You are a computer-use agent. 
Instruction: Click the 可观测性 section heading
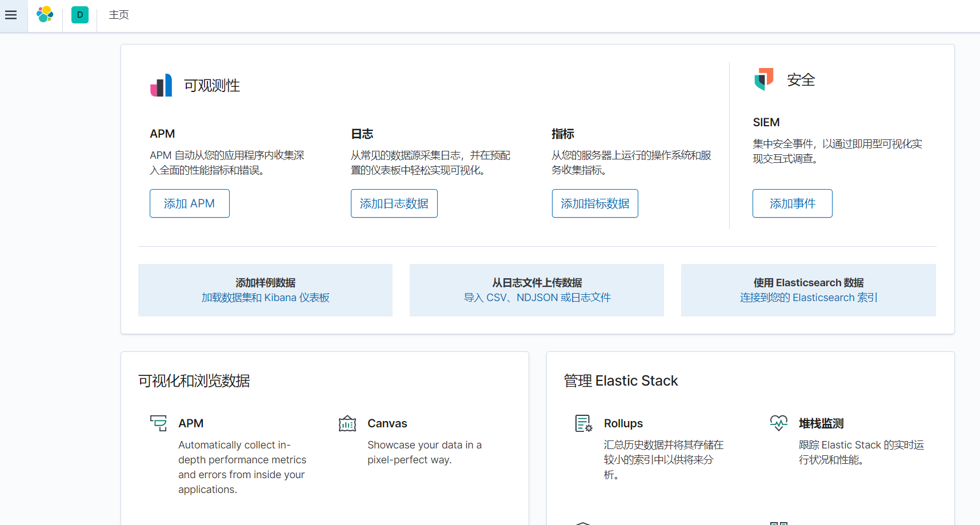(212, 85)
